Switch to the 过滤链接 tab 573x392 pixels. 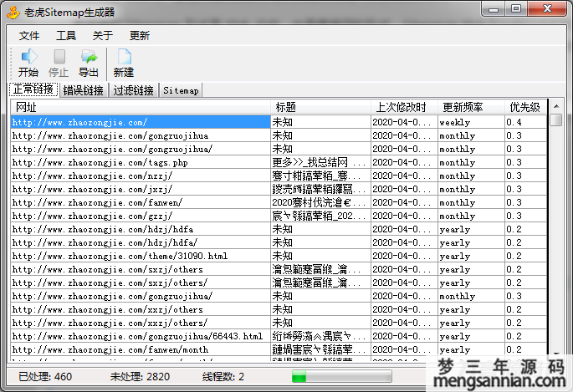click(x=133, y=90)
